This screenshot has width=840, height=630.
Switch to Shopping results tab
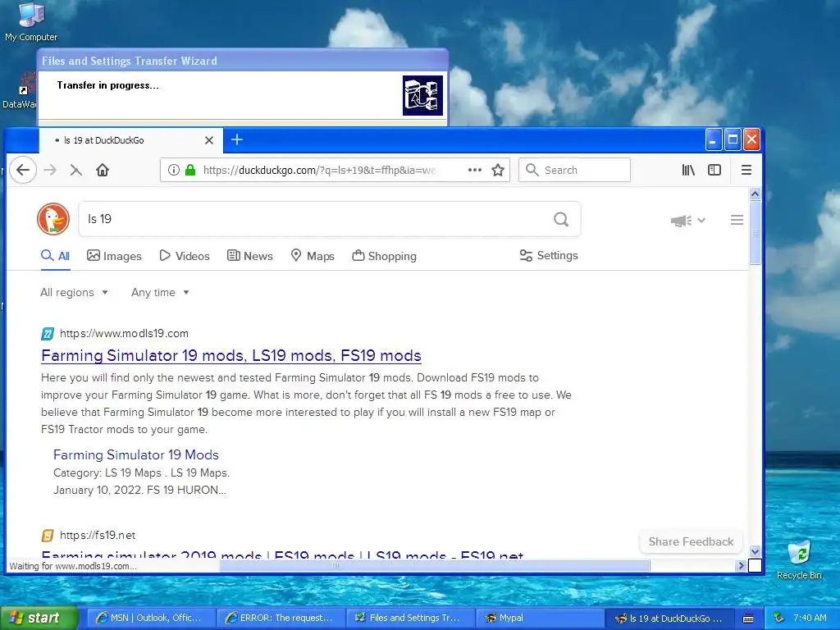pyautogui.click(x=384, y=256)
